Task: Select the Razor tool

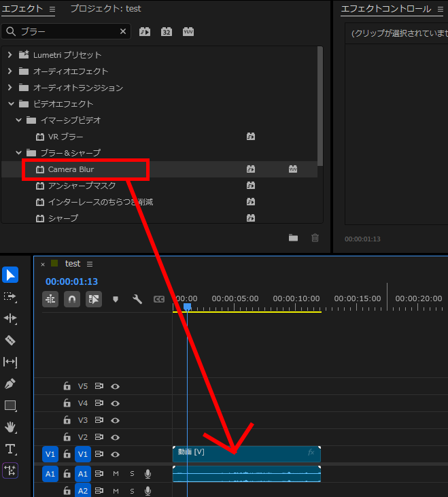Action: point(10,340)
